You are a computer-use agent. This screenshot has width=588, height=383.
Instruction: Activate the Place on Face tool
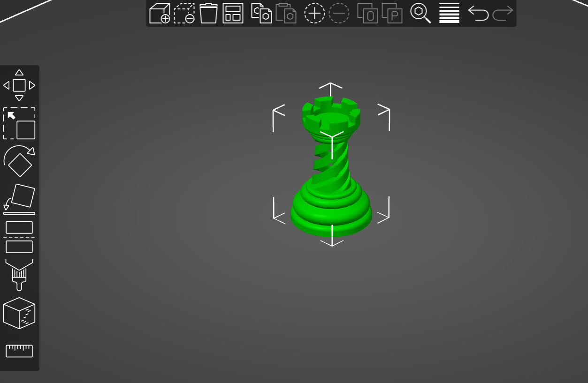[x=19, y=198]
